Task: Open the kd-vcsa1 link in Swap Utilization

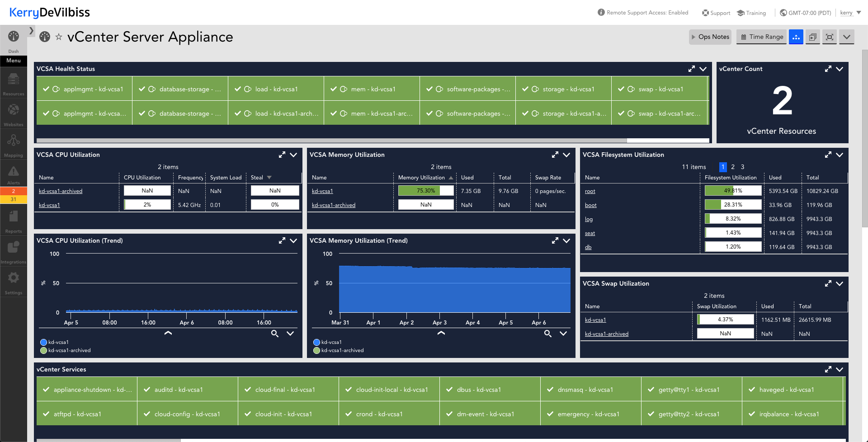Action: coord(595,320)
